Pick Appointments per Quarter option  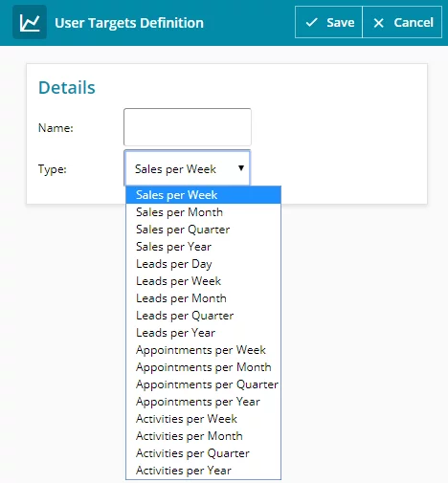click(203, 384)
